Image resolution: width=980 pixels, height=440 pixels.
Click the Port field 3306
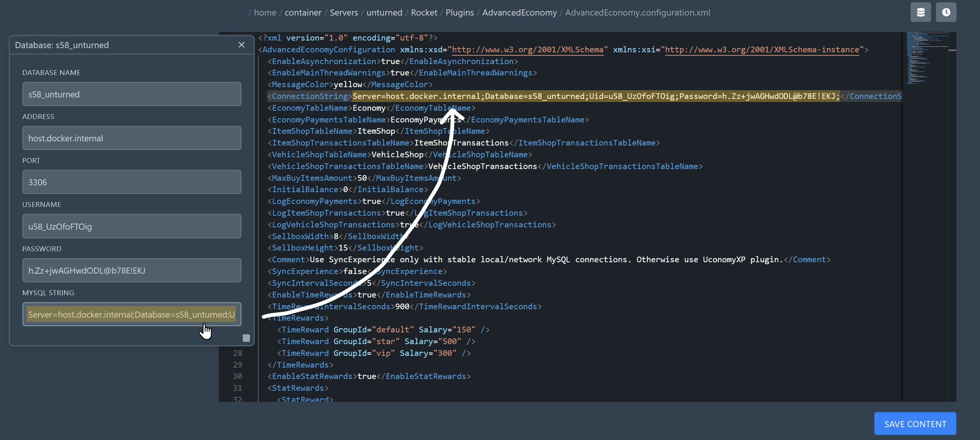(x=132, y=182)
